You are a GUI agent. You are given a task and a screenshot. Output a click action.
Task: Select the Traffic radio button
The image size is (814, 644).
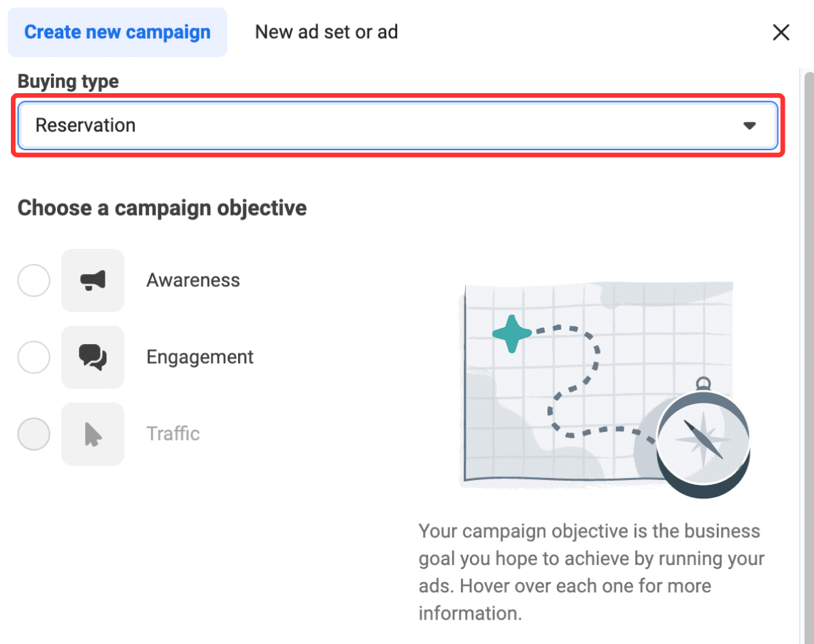34,434
